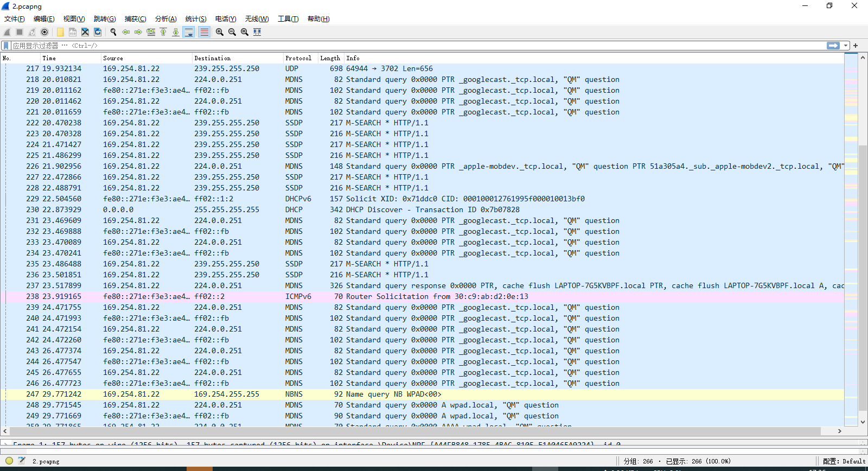The image size is (868, 471).
Task: Sort by the Time column header
Action: [71, 58]
